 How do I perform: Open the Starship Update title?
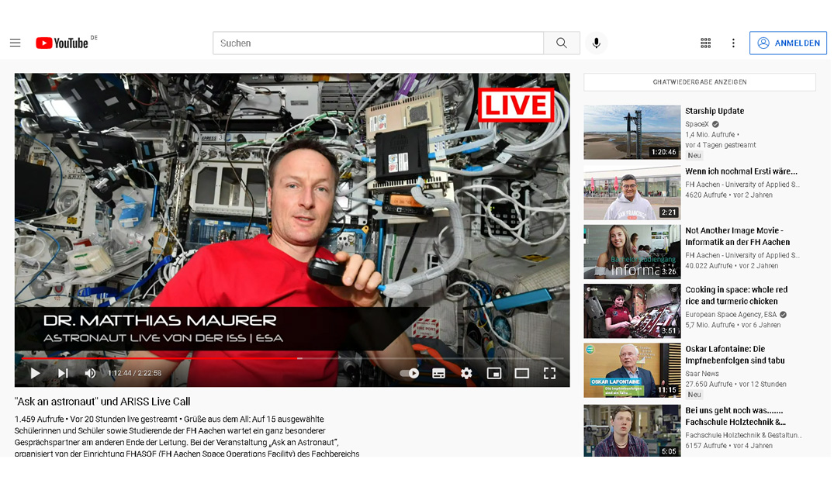coord(715,111)
